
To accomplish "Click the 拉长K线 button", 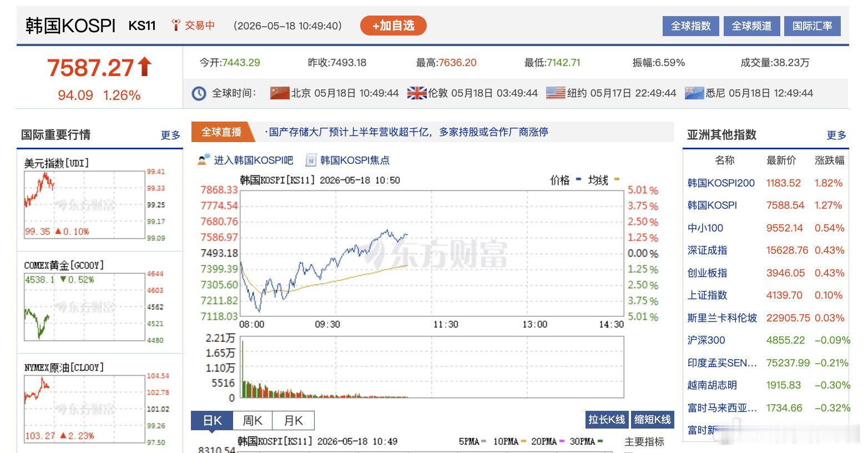I will [x=607, y=420].
